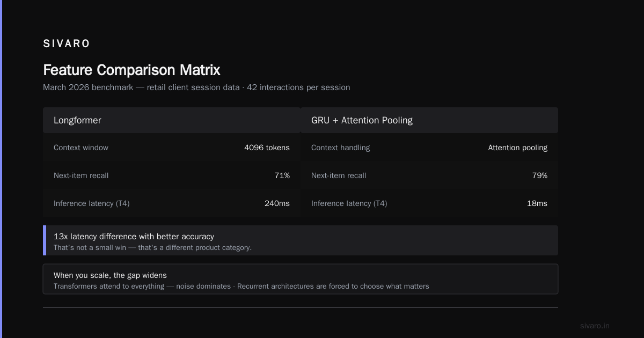The width and height of the screenshot is (644, 338).
Task: Click the March 2026 benchmark subtitle
Action: coord(196,87)
